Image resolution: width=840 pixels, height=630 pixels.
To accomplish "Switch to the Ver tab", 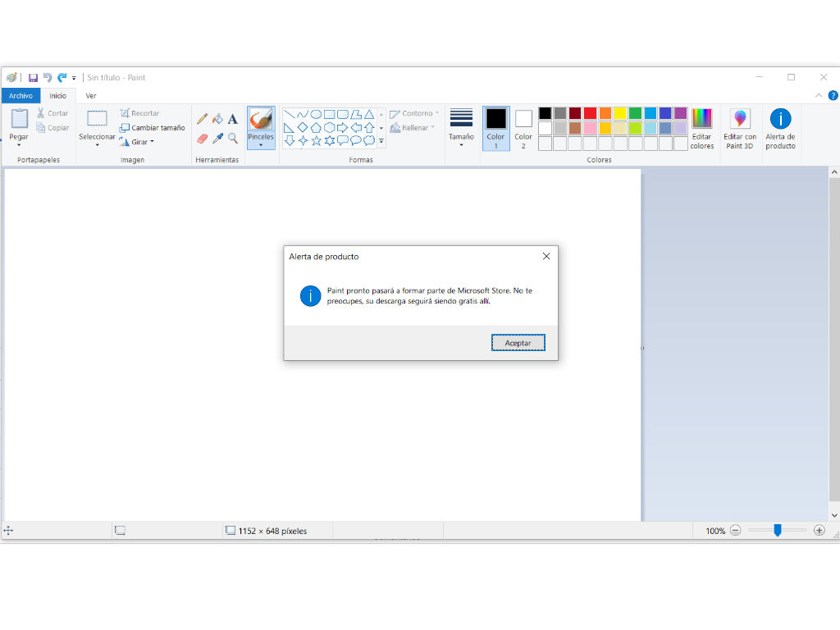I will pos(91,96).
